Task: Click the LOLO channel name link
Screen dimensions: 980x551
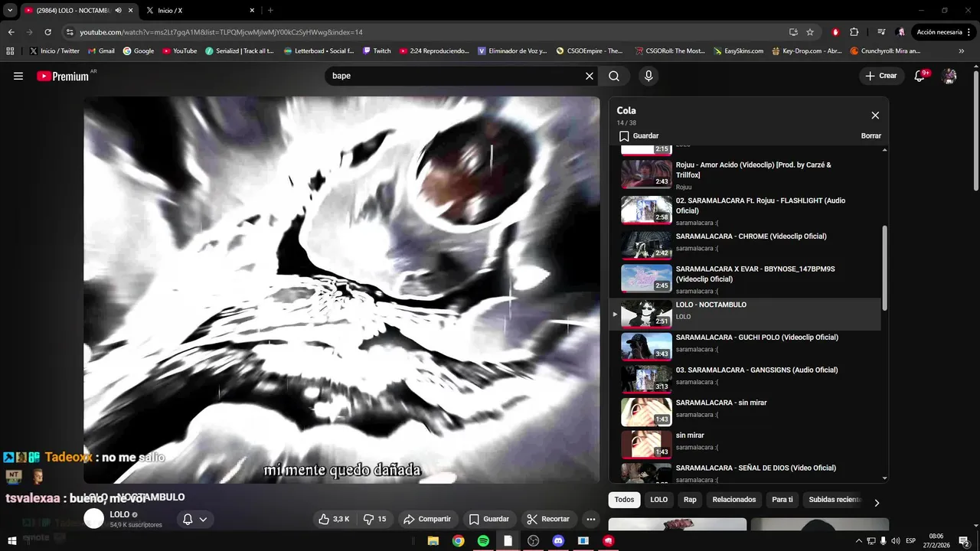Action: pos(119,514)
